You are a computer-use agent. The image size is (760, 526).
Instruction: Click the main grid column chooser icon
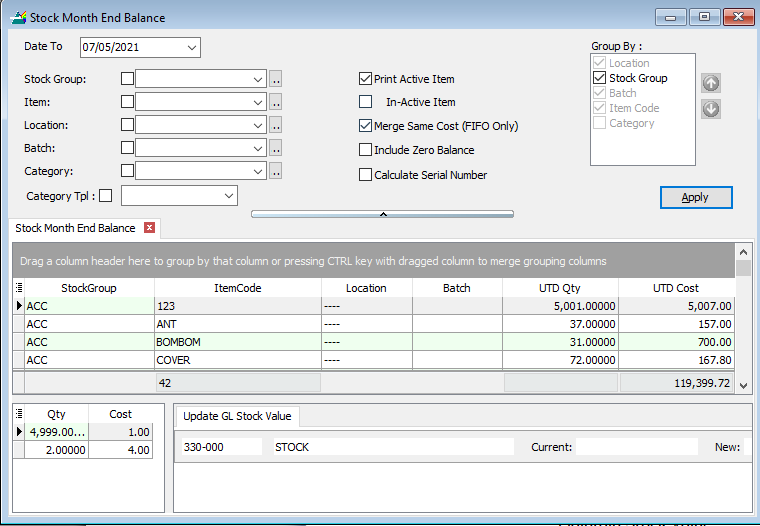coord(19,288)
